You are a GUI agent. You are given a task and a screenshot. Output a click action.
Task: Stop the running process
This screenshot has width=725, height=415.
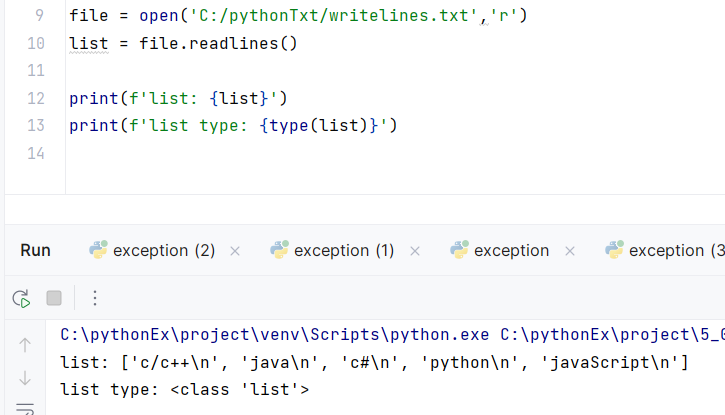coord(54,298)
